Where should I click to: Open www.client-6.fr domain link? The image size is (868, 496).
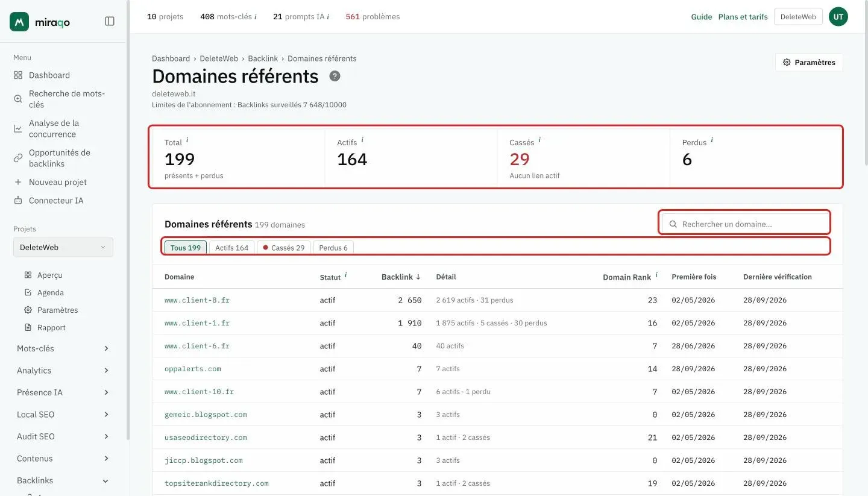pos(197,346)
